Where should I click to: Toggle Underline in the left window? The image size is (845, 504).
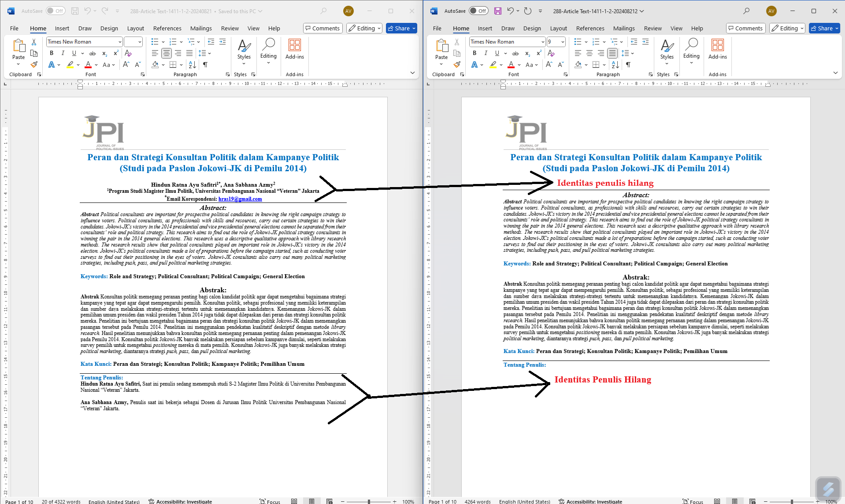(74, 53)
